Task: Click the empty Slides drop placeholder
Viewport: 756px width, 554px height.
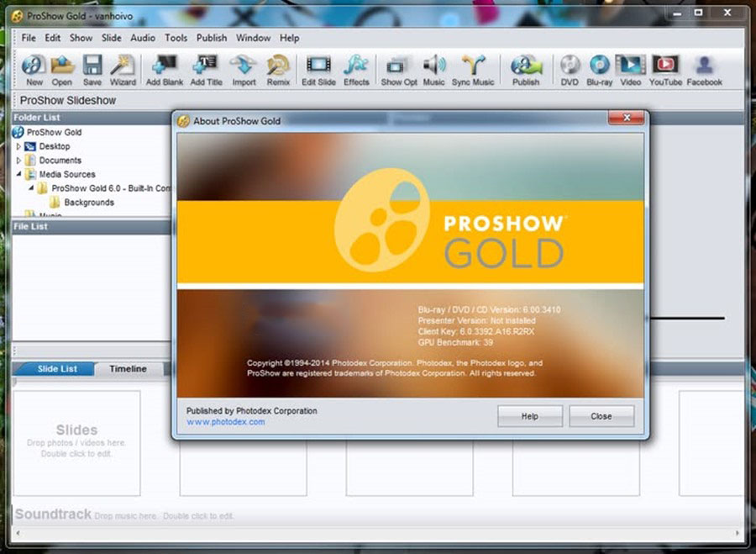Action: (76, 442)
